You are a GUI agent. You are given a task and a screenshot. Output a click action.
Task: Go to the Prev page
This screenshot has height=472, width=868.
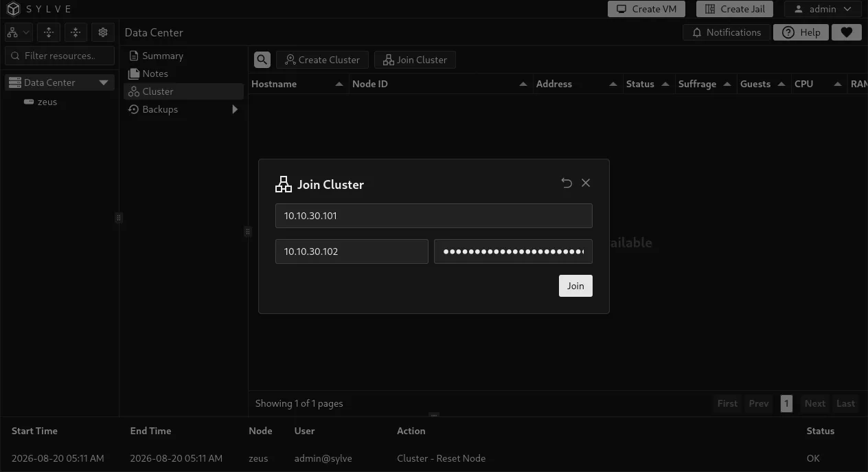(x=759, y=403)
